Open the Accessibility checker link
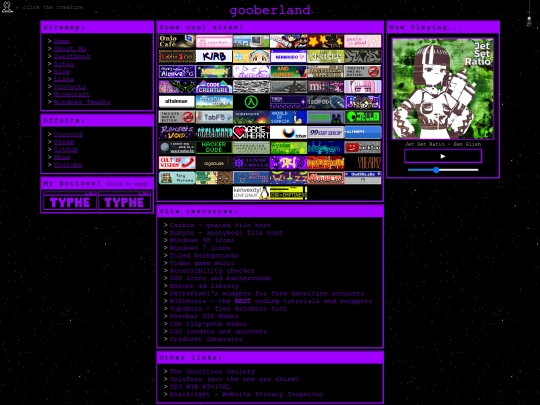The image size is (540, 405). tap(212, 271)
